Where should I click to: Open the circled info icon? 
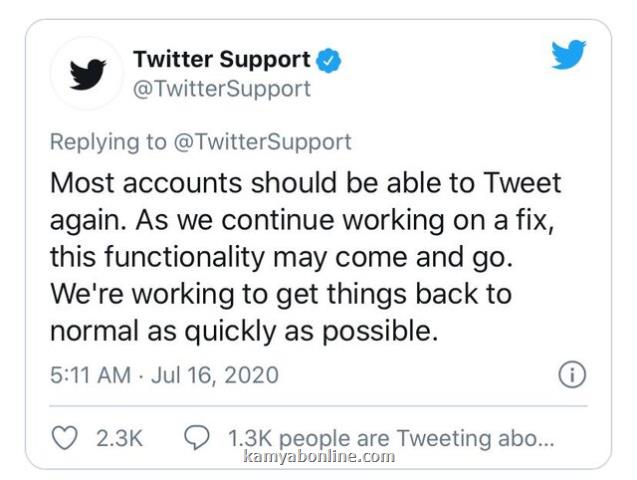[x=572, y=375]
